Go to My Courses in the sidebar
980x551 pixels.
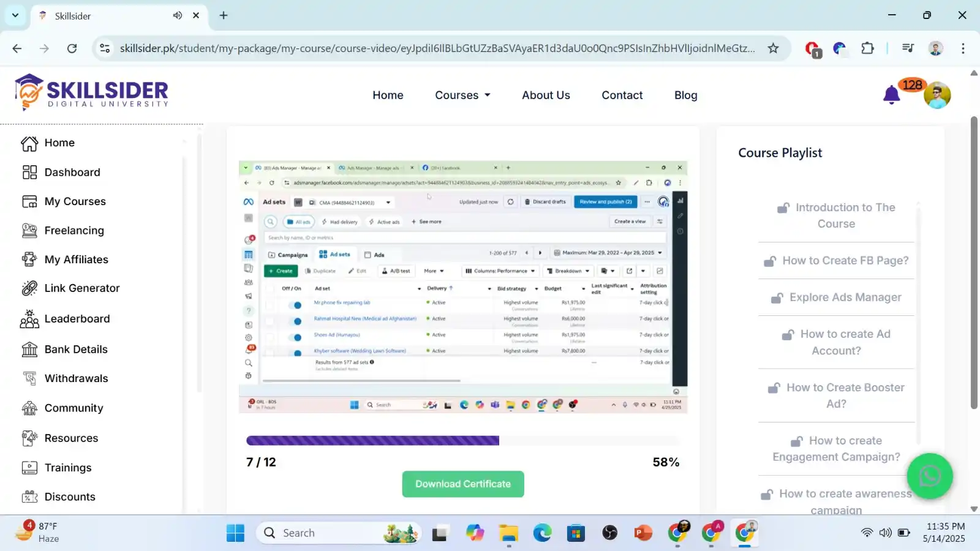point(64,201)
